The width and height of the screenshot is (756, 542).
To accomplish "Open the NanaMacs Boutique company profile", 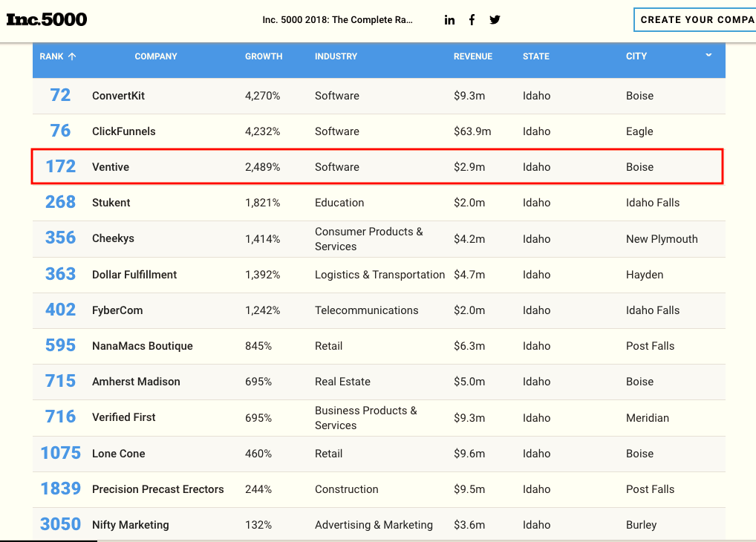I will click(x=143, y=346).
